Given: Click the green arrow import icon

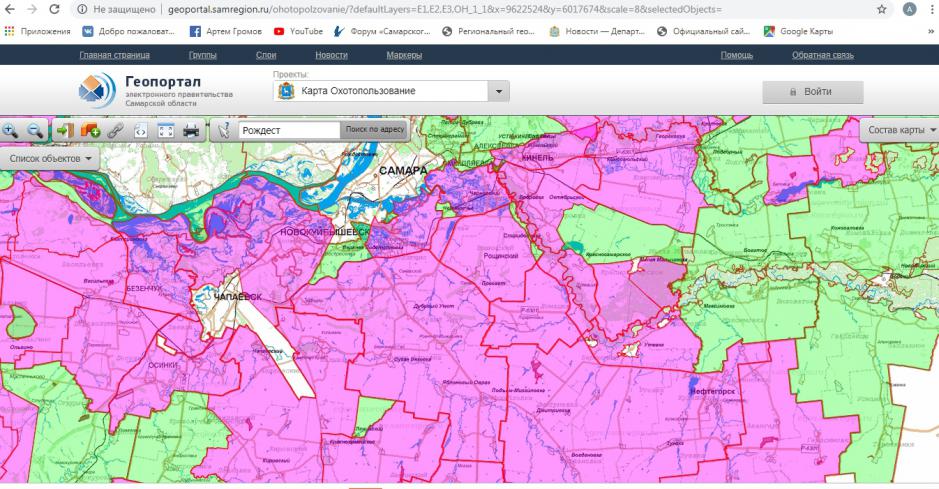Looking at the screenshot, I should (65, 130).
